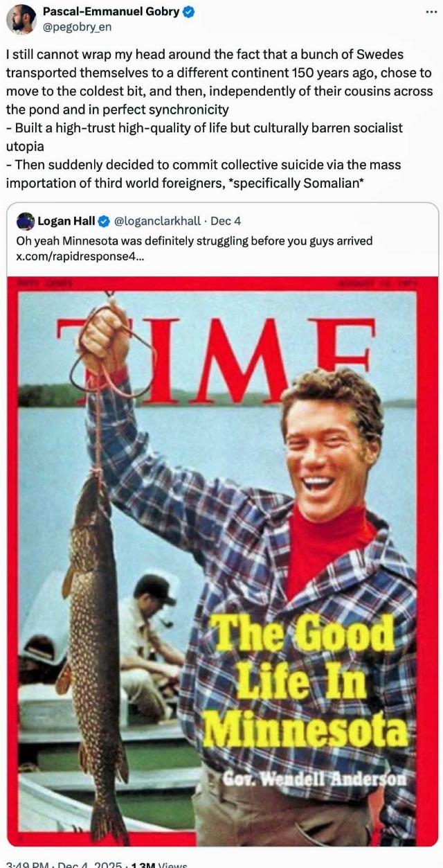
Task: Open Pascal-Emmanuel Gobry's profile avatar
Action: (x=21, y=19)
